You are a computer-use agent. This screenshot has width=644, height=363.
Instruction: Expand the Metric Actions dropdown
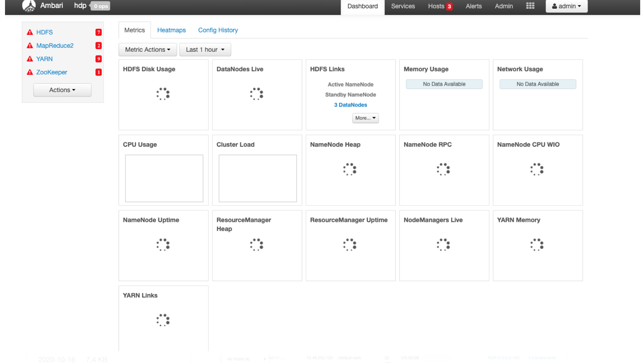point(147,49)
